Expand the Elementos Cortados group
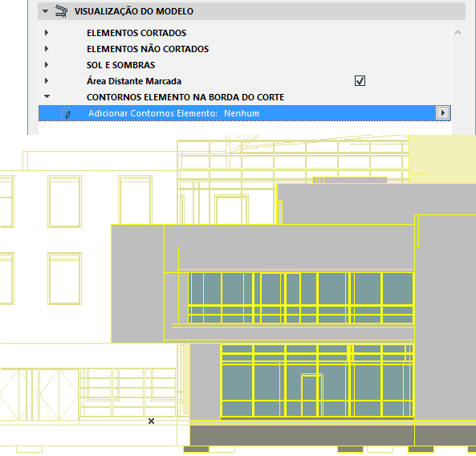Viewport: 476px width, 456px height. [46, 32]
